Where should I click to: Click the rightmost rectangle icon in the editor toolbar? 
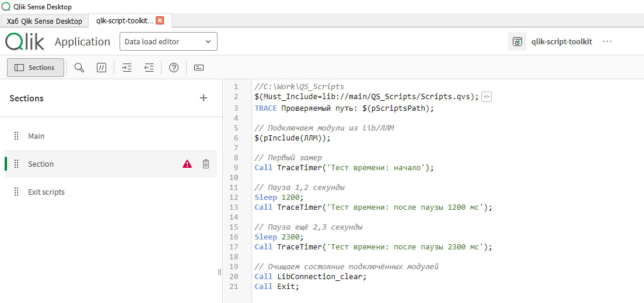(199, 68)
